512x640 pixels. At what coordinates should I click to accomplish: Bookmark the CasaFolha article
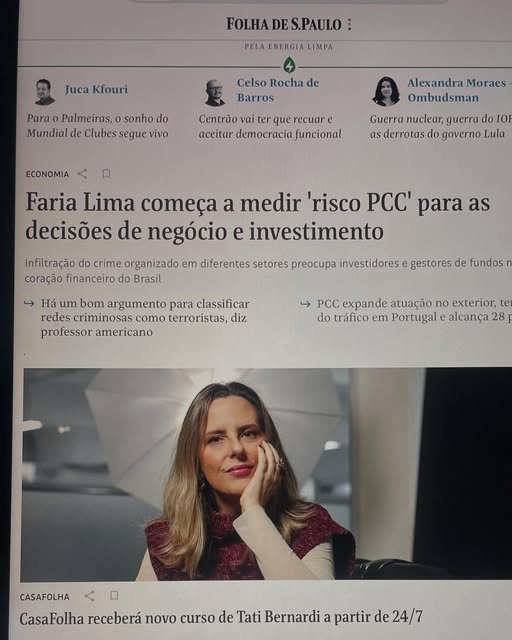tap(114, 596)
